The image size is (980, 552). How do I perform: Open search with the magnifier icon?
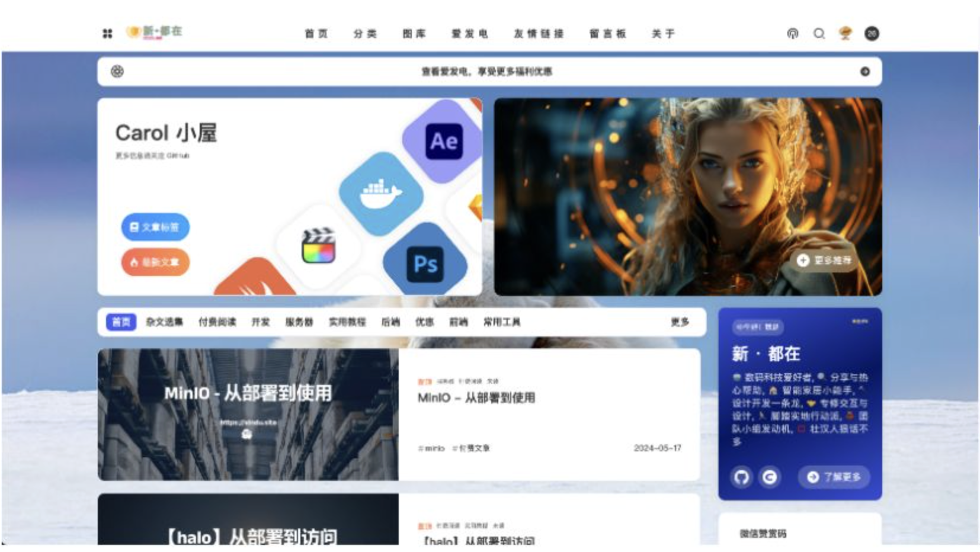819,34
